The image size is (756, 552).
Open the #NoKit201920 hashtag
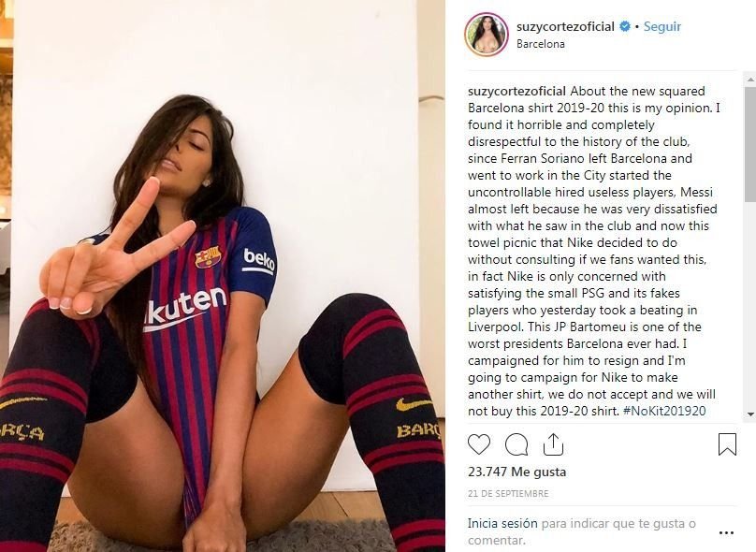664,411
